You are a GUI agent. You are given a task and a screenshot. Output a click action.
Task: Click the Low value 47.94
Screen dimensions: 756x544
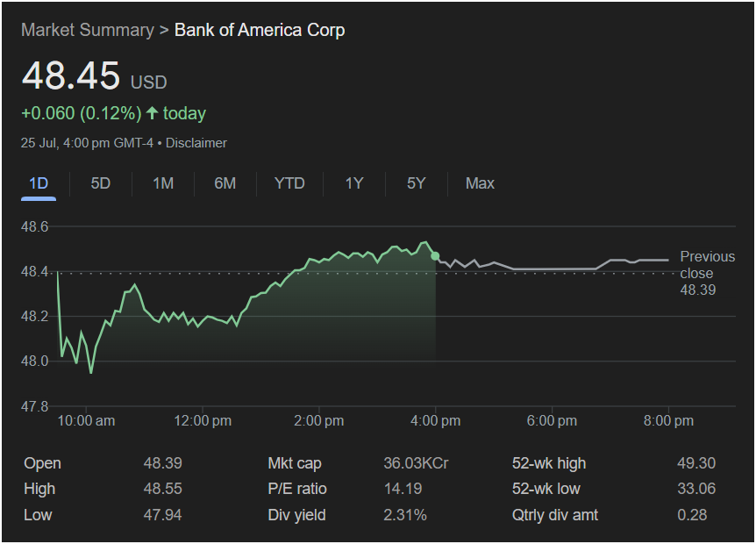click(162, 515)
